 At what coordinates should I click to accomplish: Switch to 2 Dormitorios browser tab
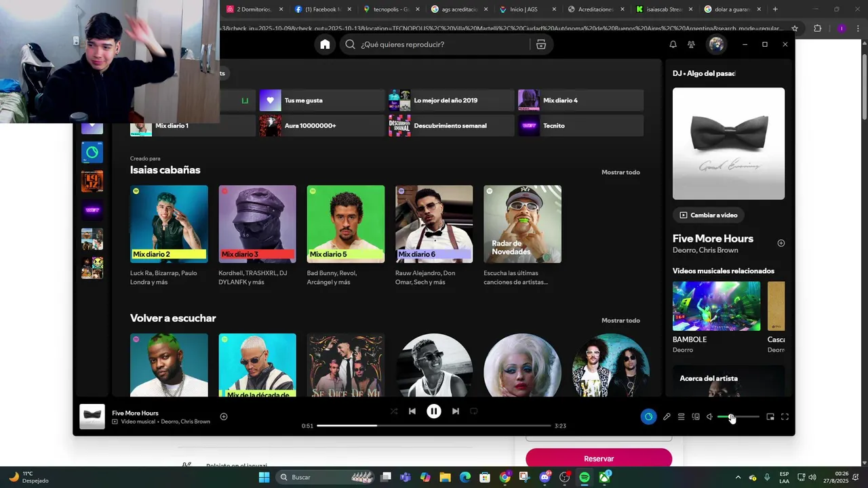(254, 9)
